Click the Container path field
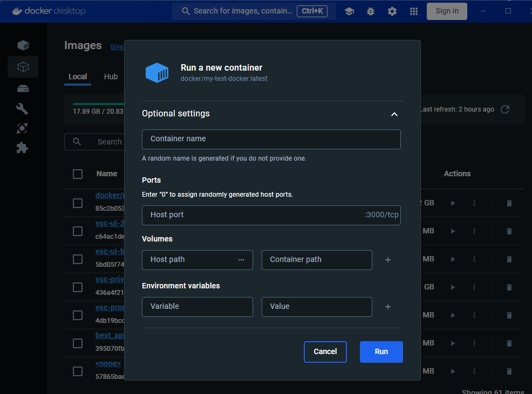The width and height of the screenshot is (532, 394). coord(317,260)
